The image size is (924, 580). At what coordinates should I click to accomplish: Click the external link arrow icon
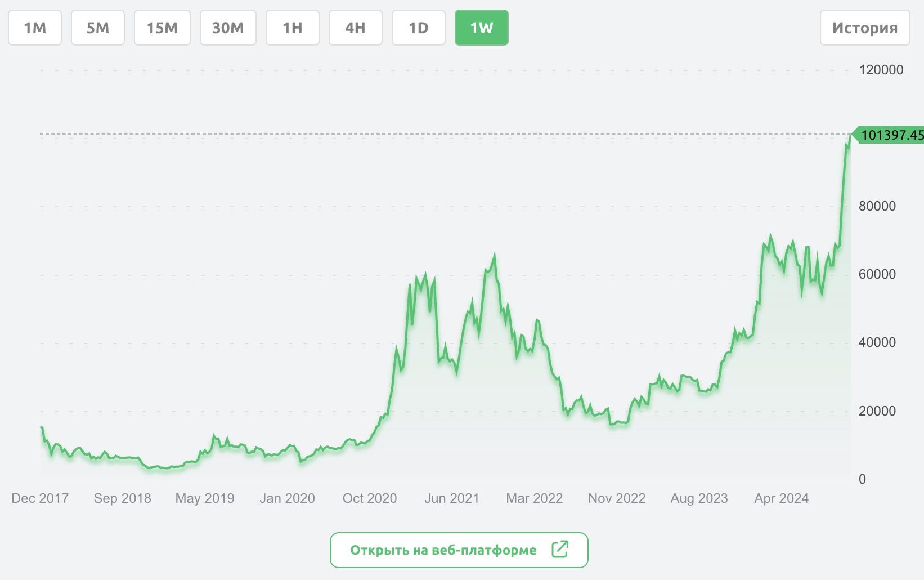click(x=560, y=550)
